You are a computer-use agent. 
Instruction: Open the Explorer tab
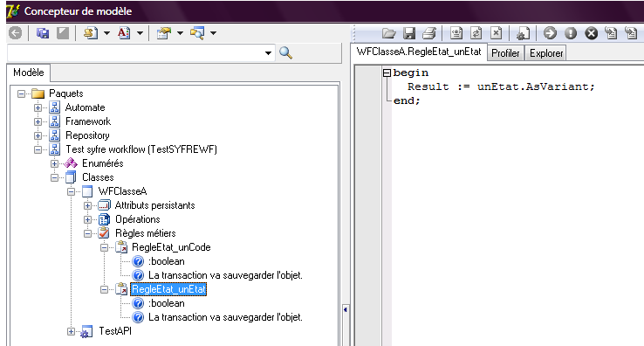click(546, 53)
